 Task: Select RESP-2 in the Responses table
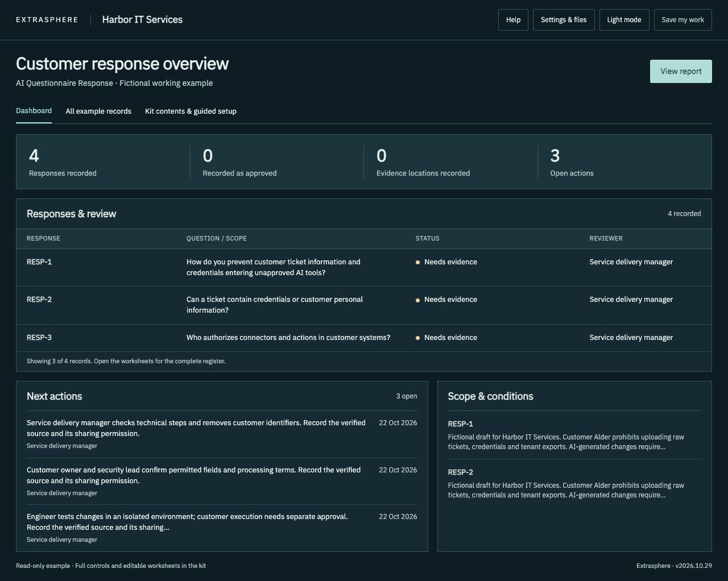(x=39, y=300)
